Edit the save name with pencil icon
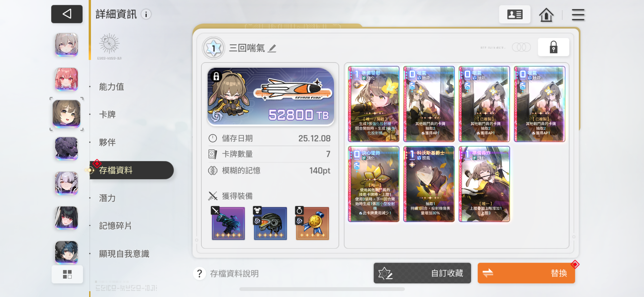 coord(272,48)
